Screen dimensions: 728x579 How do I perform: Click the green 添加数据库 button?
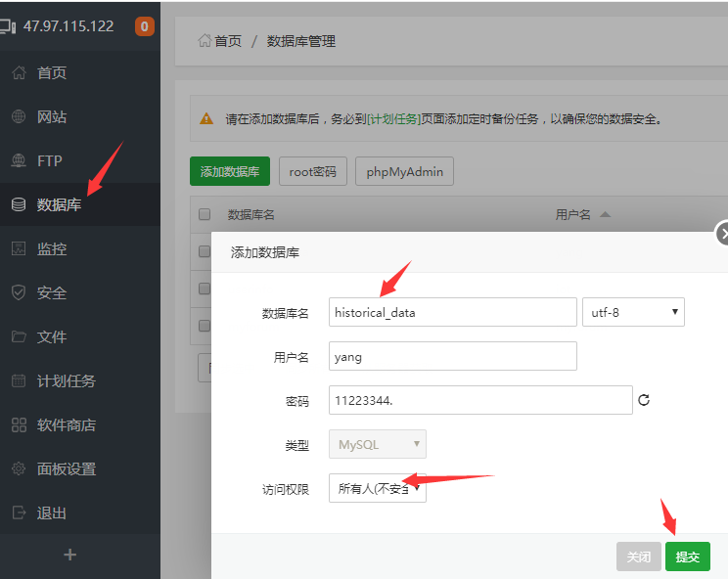pos(230,171)
